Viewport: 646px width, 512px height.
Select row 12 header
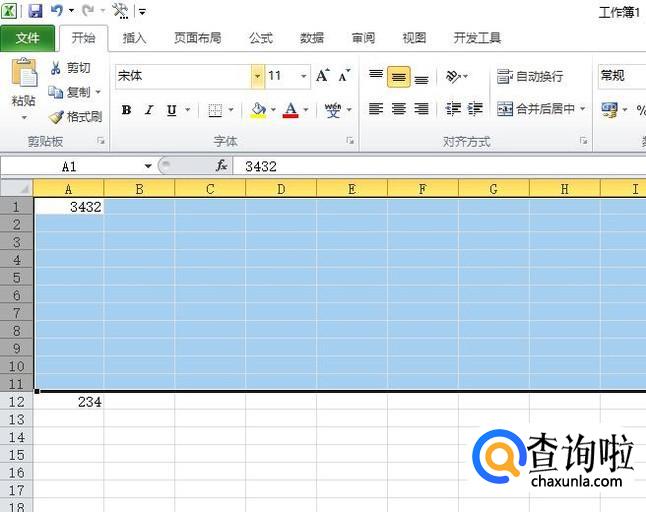(x=16, y=402)
